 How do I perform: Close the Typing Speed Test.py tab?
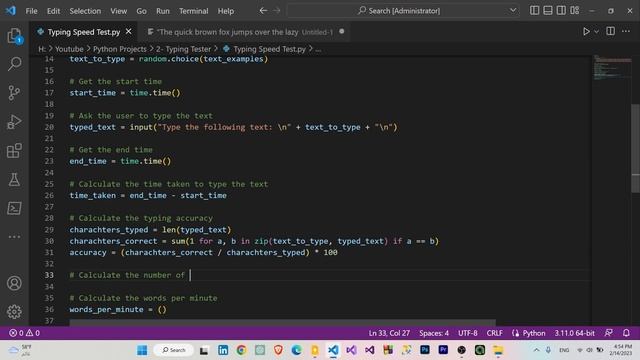(x=129, y=31)
